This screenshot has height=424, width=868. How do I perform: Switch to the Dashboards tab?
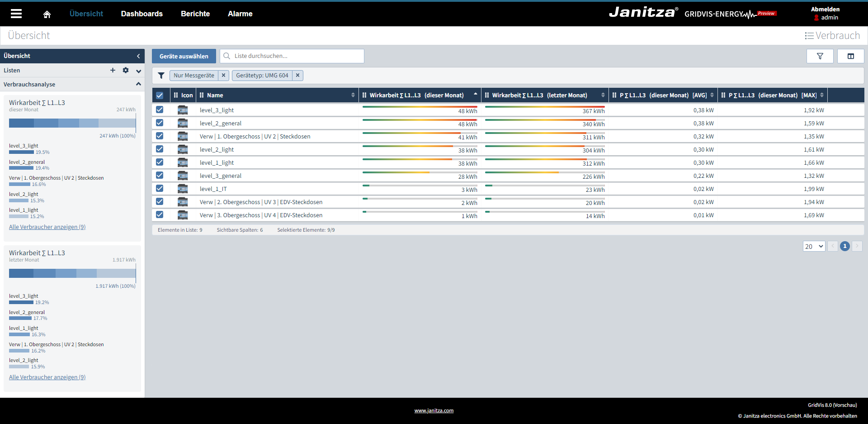(142, 14)
